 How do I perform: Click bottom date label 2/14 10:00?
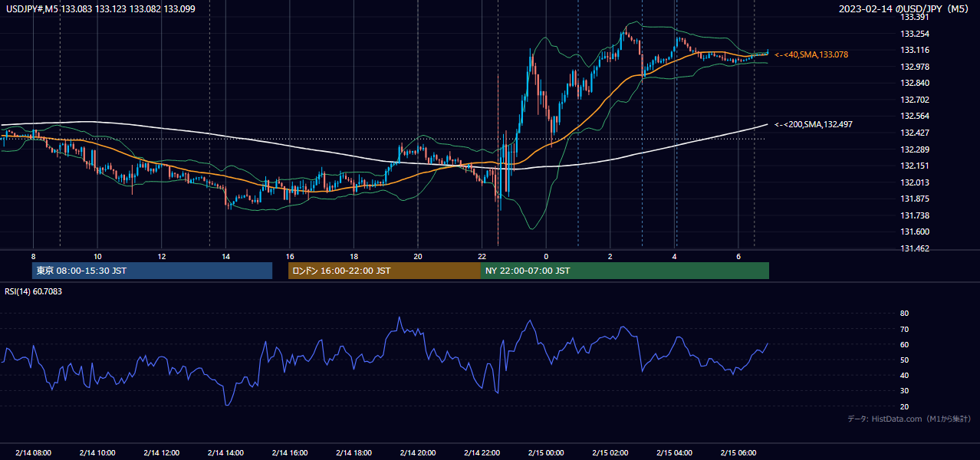(97, 453)
